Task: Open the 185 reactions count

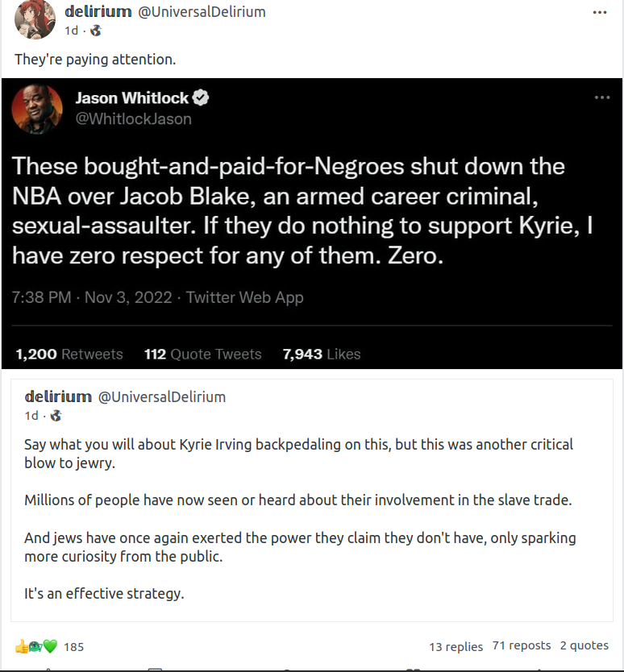Action: pyautogui.click(x=73, y=646)
